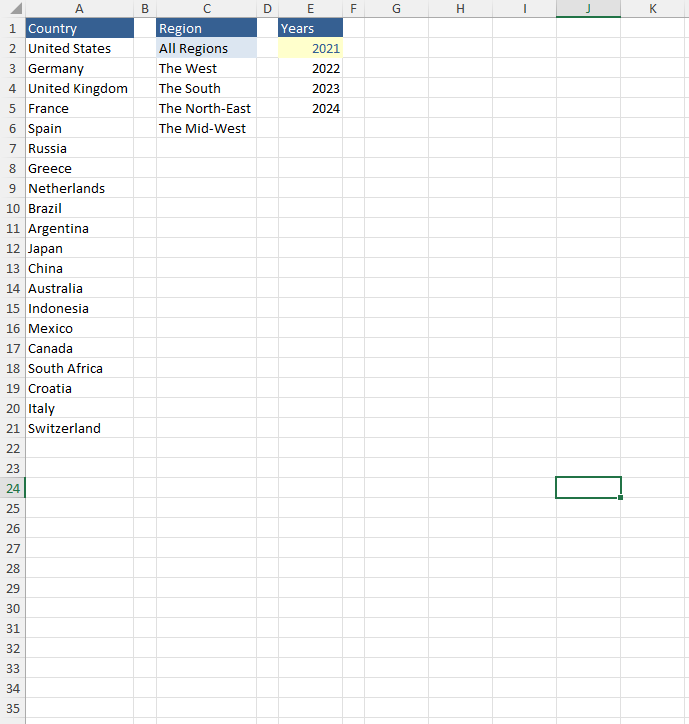
Task: Select the Greece cell
Action: 79,168
